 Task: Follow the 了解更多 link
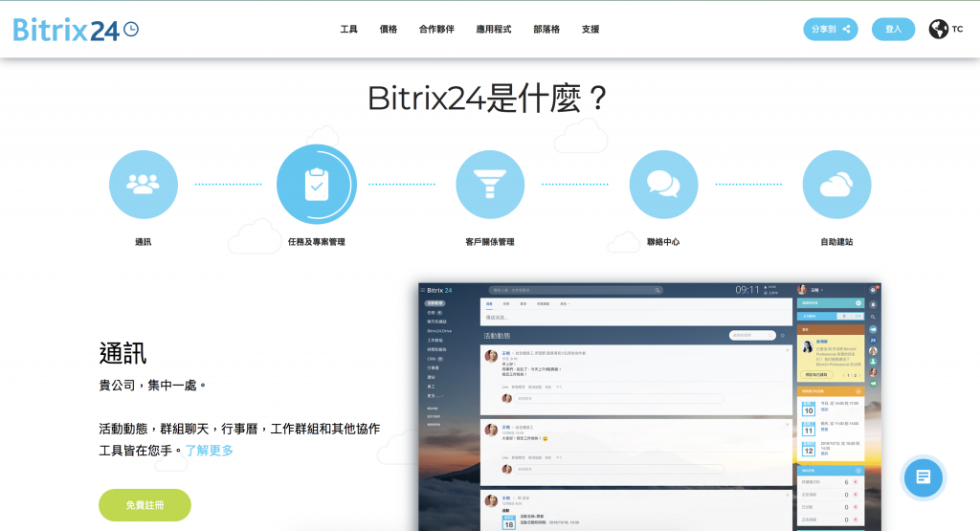209,451
